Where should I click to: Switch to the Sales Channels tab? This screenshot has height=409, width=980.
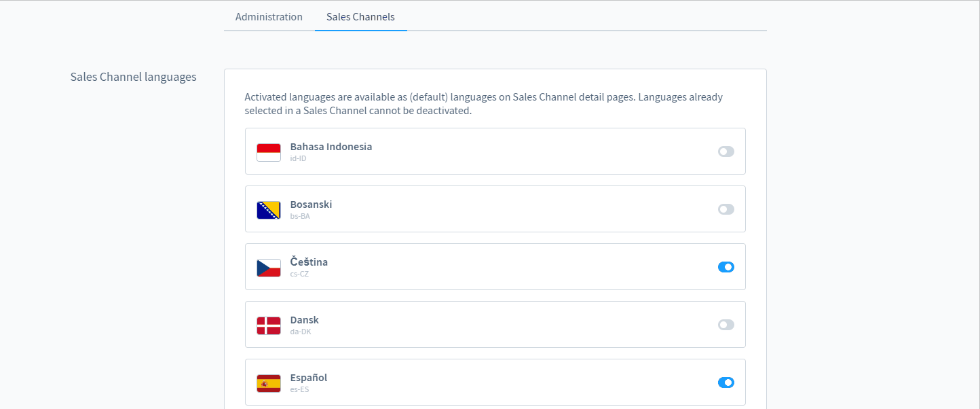(x=360, y=17)
